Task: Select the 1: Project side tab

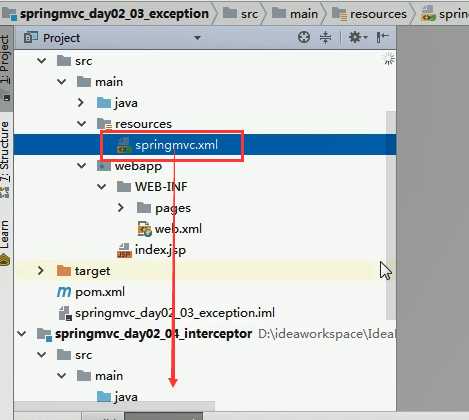Action: click(5, 68)
